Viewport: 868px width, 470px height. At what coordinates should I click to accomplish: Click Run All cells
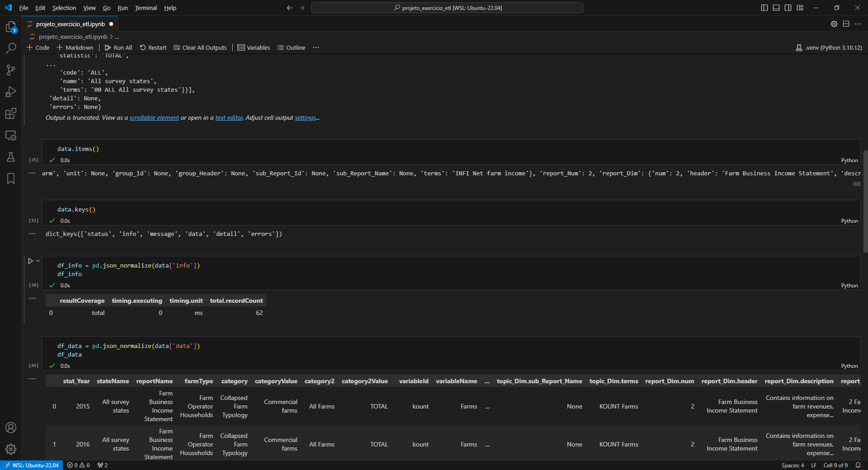tap(118, 47)
